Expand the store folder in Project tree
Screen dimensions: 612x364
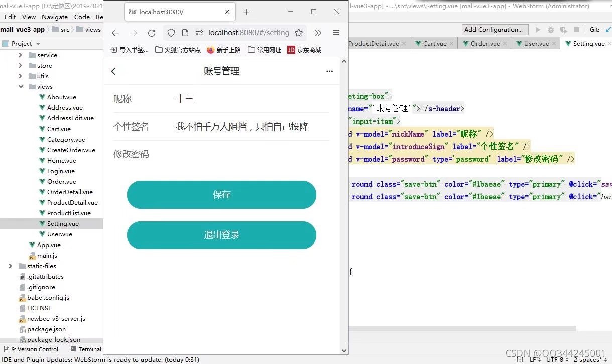click(x=21, y=66)
